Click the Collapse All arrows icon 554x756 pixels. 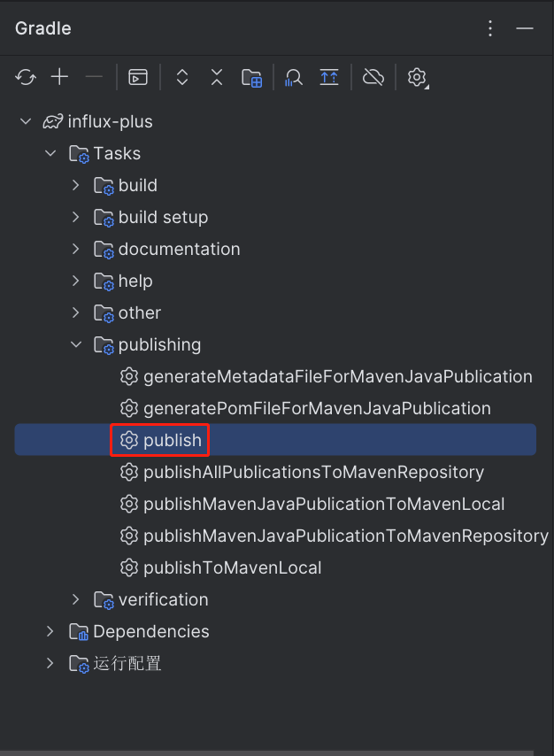pyautogui.click(x=217, y=77)
